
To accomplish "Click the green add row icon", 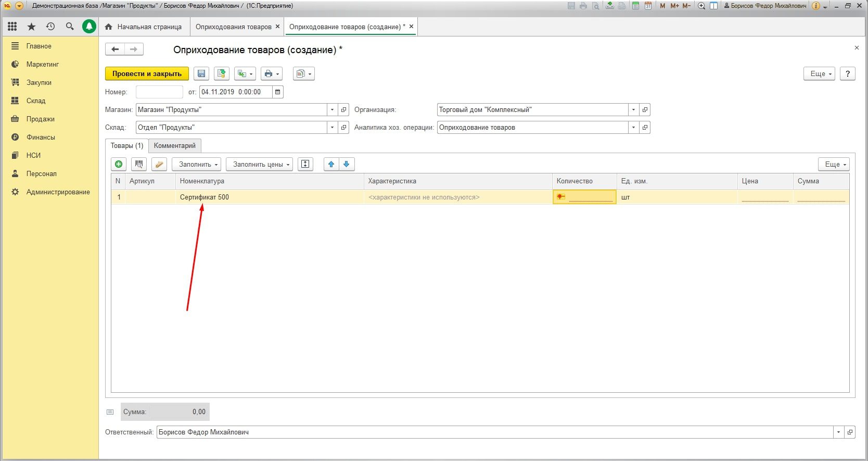I will [119, 164].
